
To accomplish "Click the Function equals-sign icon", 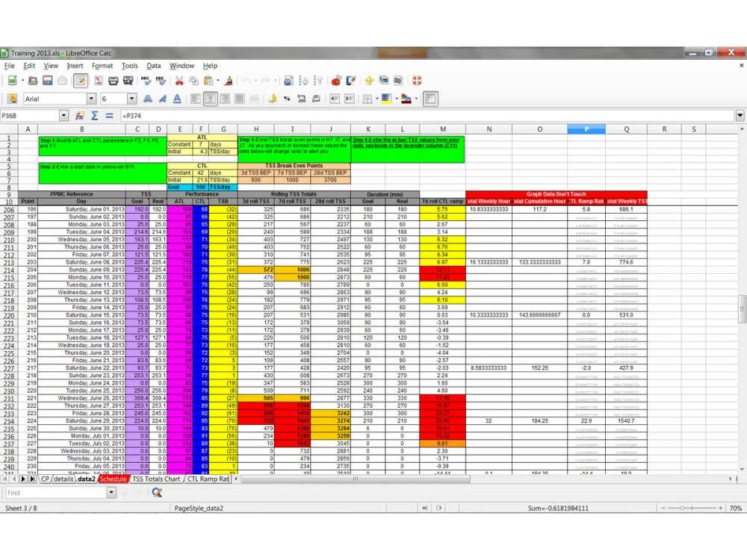I will 109,116.
